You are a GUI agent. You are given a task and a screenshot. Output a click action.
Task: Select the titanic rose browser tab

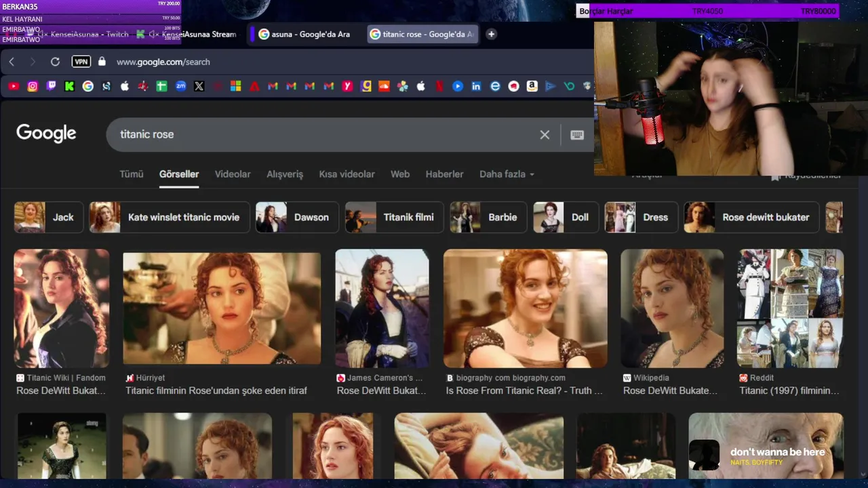pyautogui.click(x=422, y=34)
